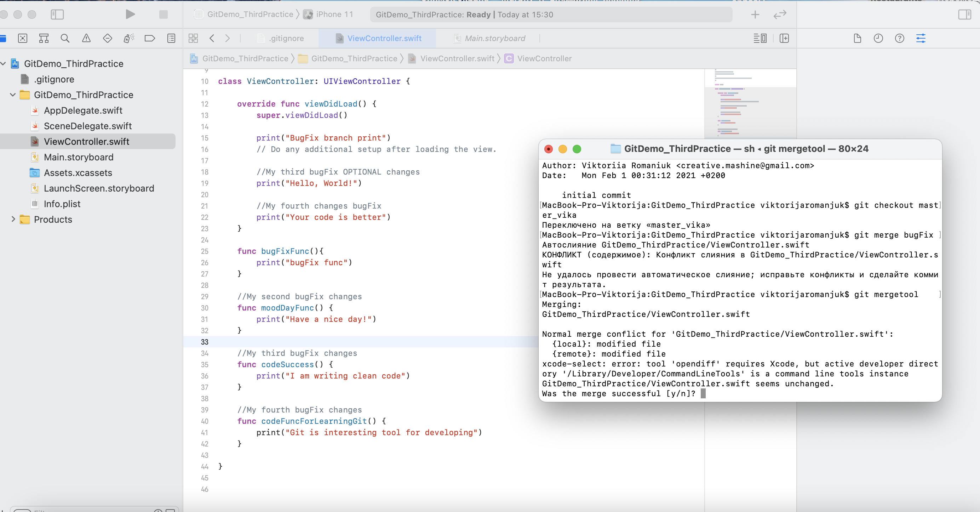This screenshot has height=512, width=980.
Task: Click the ViewController class breadcrumb
Action: click(x=538, y=59)
